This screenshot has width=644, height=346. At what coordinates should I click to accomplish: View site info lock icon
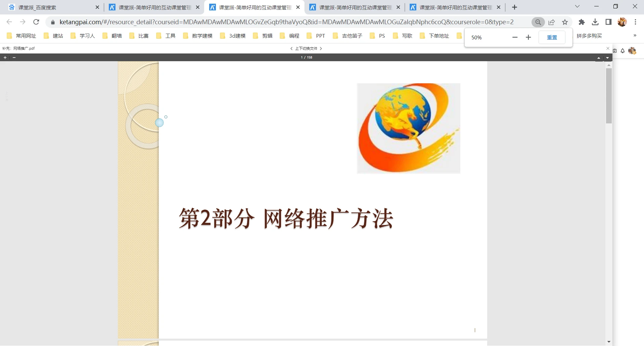(x=53, y=22)
